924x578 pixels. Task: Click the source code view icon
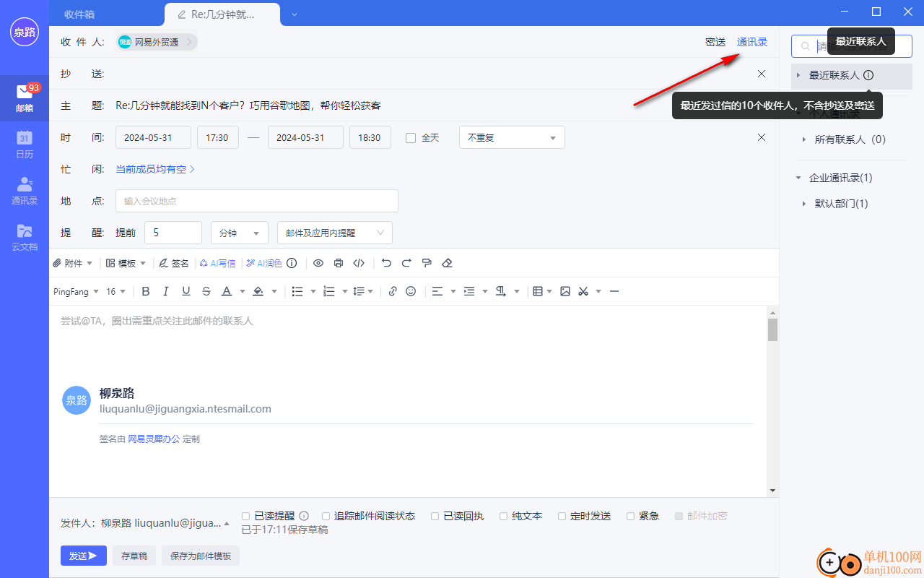point(359,263)
